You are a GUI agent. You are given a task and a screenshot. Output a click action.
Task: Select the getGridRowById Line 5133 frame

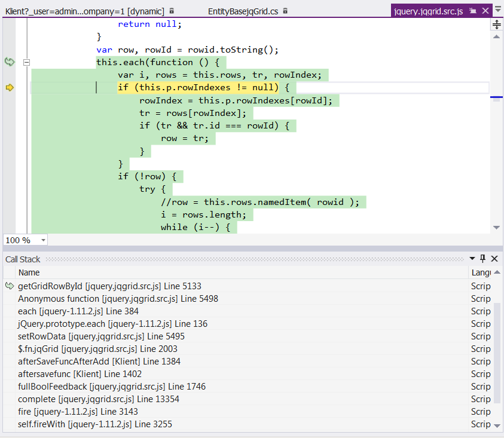point(109,286)
